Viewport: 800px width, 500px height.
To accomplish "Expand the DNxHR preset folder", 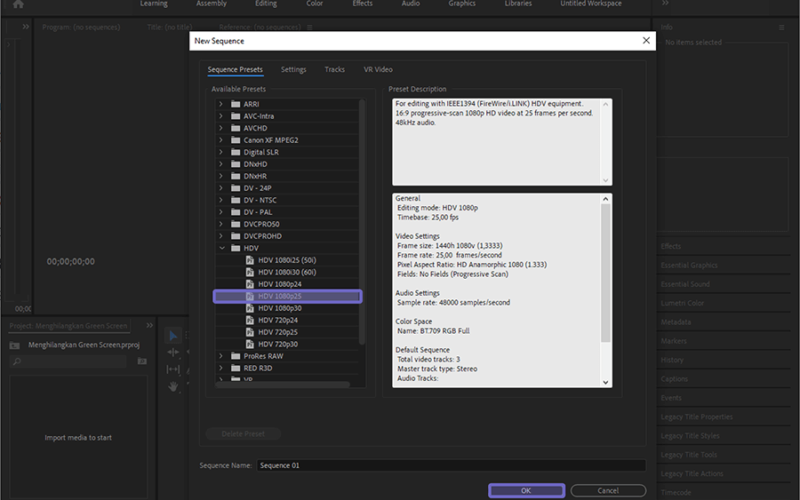I will click(221, 176).
